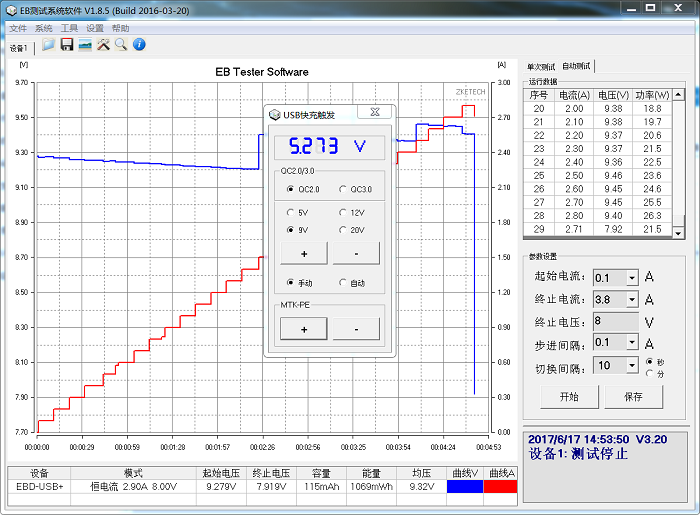
Task: Select 自动 automatic mode radio
Action: 342,282
